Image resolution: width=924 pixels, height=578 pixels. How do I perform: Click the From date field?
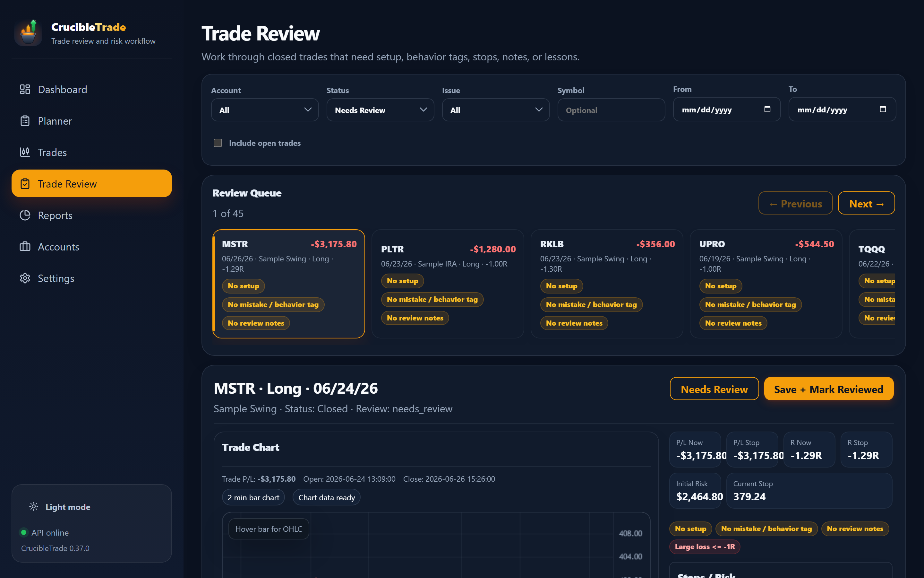coord(727,109)
